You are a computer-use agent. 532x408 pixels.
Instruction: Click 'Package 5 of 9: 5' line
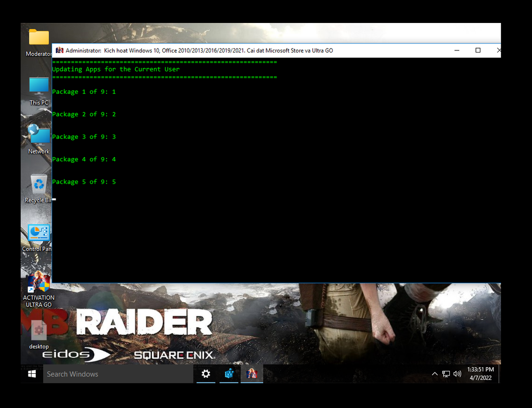click(x=84, y=182)
